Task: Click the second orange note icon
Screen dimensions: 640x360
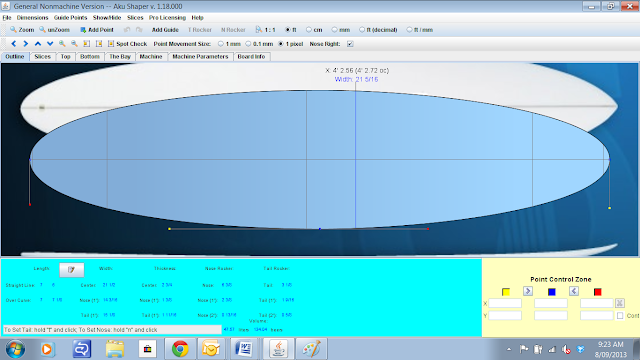Action: [99, 44]
